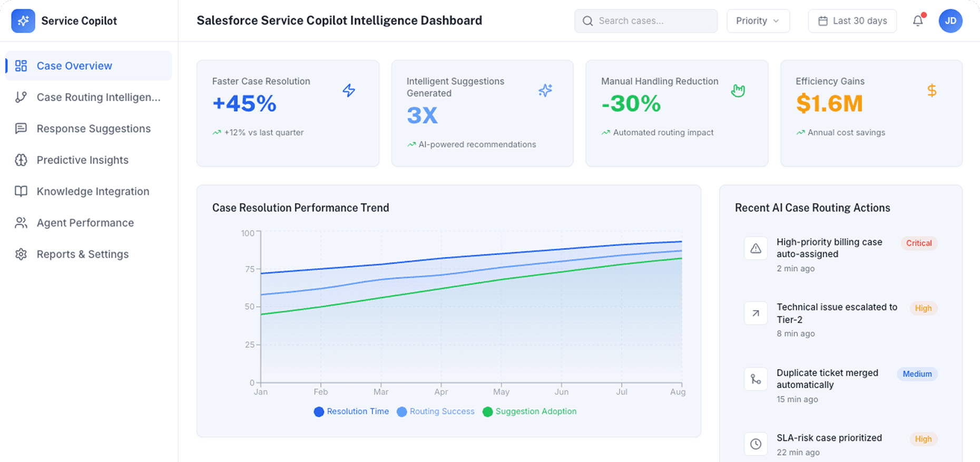Select the Case Routing Intelligence sidebar icon
Viewport: 980px width, 462px height.
click(21, 97)
